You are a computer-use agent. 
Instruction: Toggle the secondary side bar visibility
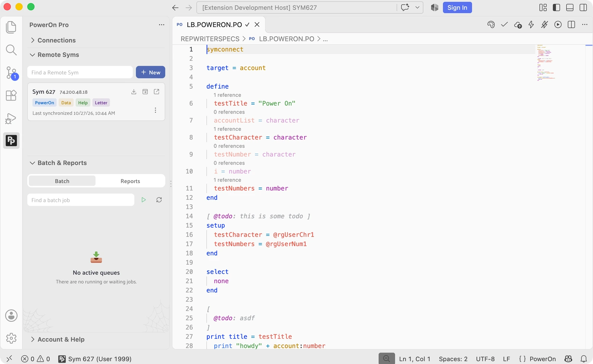pyautogui.click(x=583, y=7)
